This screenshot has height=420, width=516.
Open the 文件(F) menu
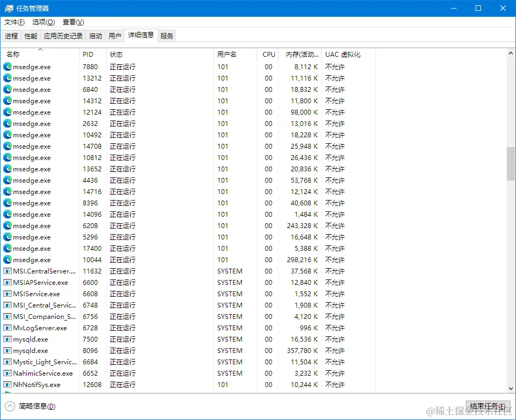point(15,22)
